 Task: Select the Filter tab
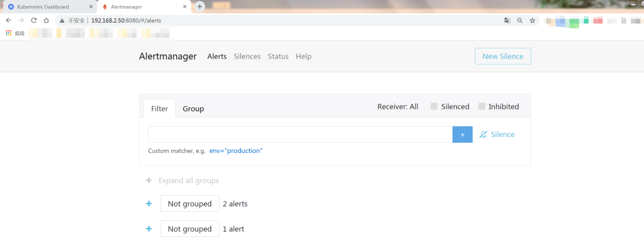(159, 109)
